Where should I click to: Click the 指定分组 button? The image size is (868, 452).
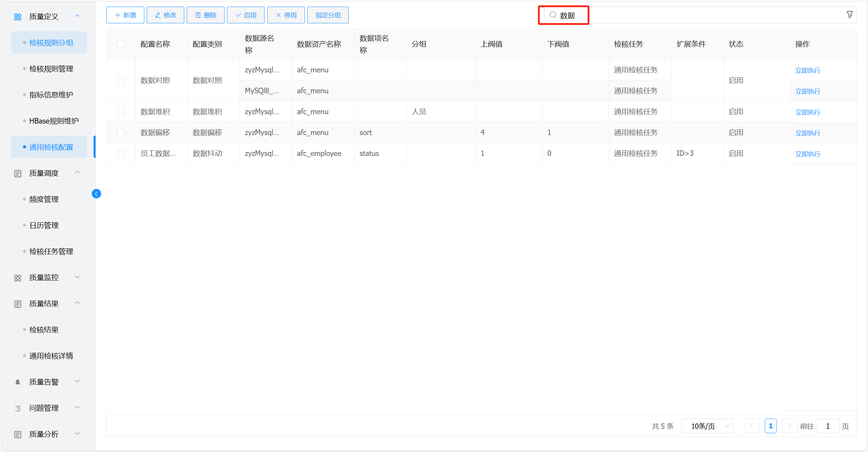click(x=327, y=15)
